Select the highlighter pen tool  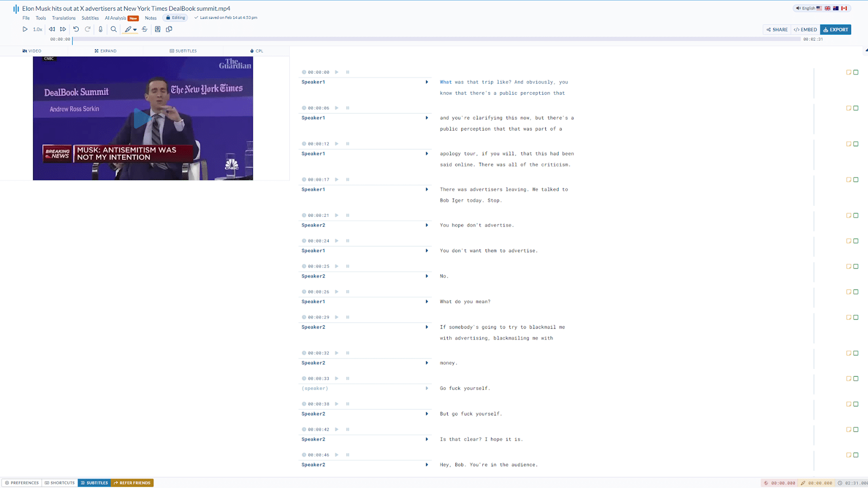128,29
